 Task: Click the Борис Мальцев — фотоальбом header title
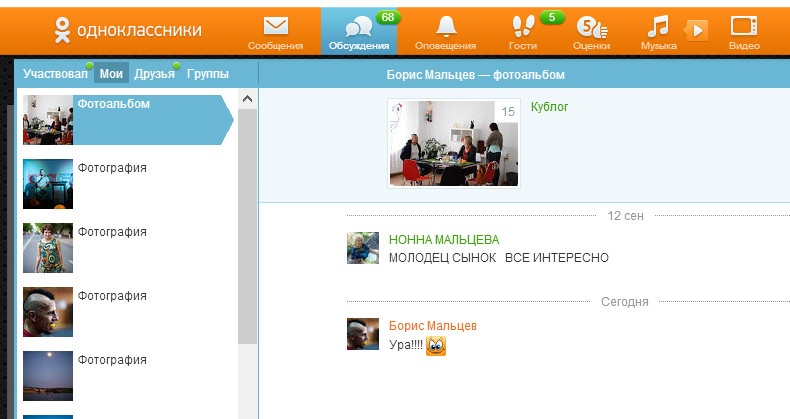point(476,75)
